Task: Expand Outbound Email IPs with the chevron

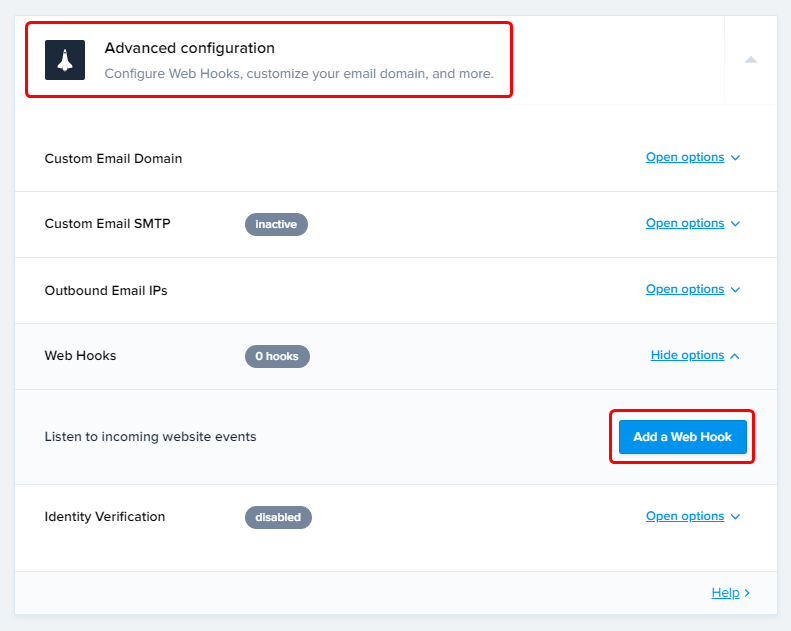Action: 736,290
